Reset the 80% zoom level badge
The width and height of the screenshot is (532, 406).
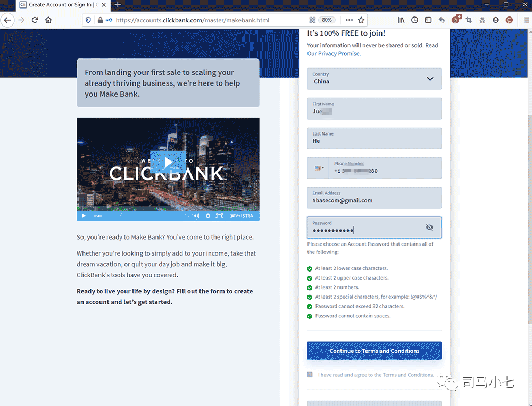coord(327,20)
